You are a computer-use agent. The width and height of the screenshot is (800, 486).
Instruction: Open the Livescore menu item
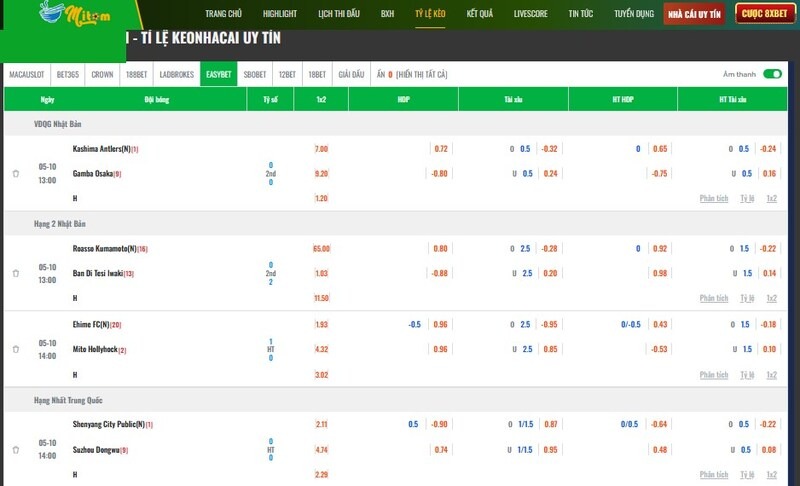(x=530, y=14)
